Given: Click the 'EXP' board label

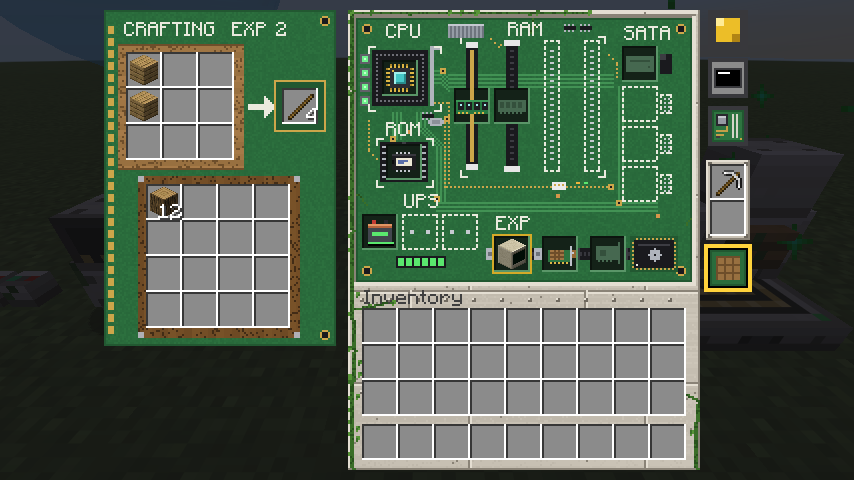Looking at the screenshot, I should (512, 223).
